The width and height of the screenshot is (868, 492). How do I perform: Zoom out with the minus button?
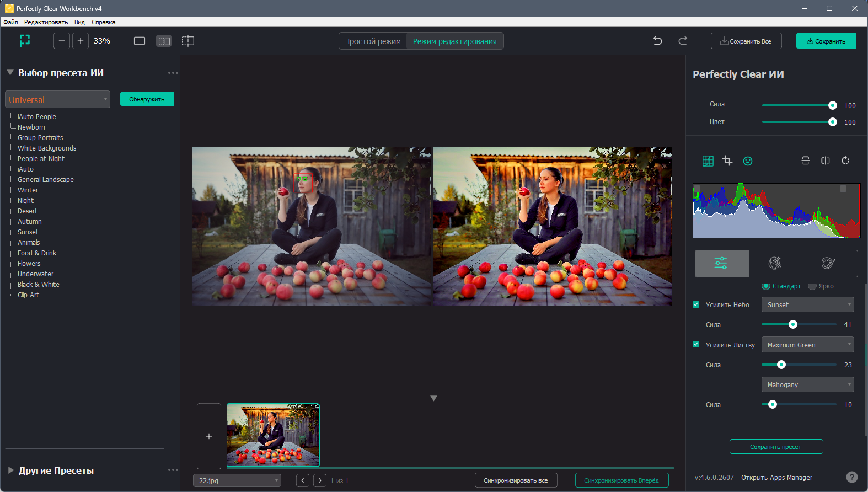pyautogui.click(x=62, y=41)
